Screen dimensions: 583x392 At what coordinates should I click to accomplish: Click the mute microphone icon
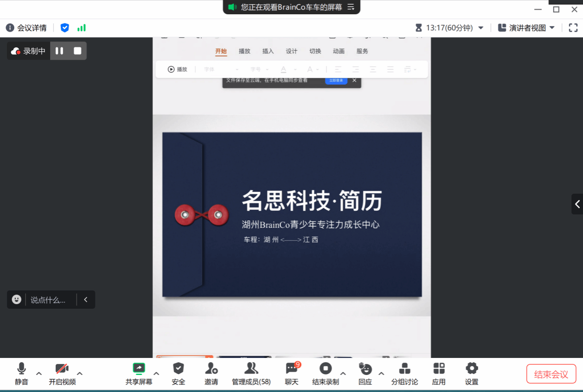(21, 369)
